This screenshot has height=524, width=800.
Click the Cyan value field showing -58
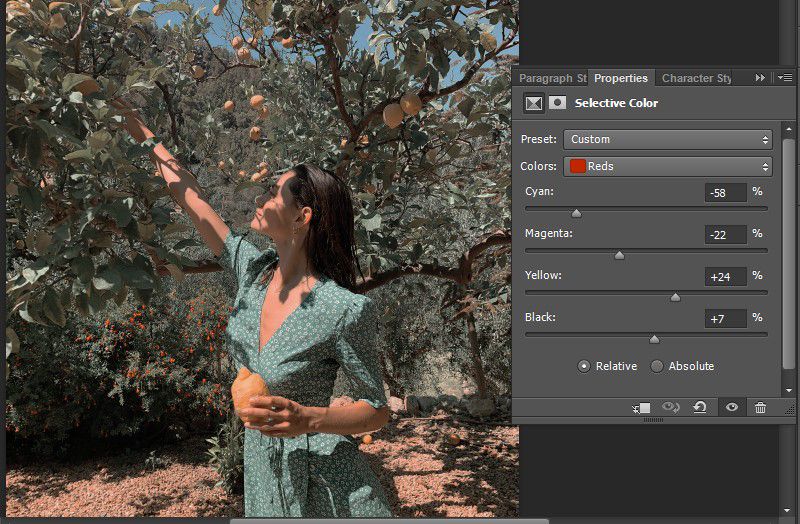point(726,193)
